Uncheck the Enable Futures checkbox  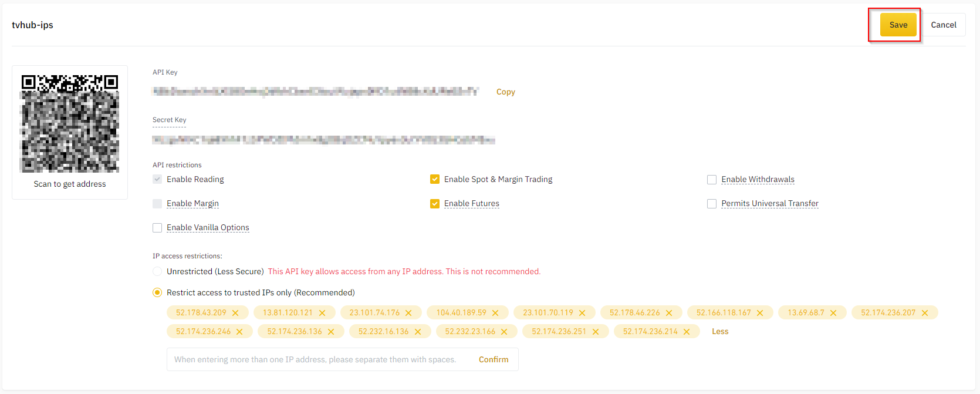pyautogui.click(x=435, y=204)
